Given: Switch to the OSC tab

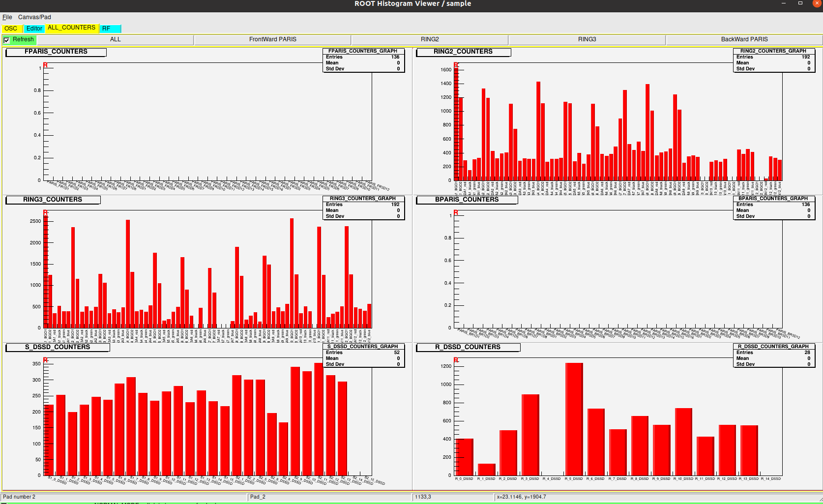Looking at the screenshot, I should click(x=11, y=29).
